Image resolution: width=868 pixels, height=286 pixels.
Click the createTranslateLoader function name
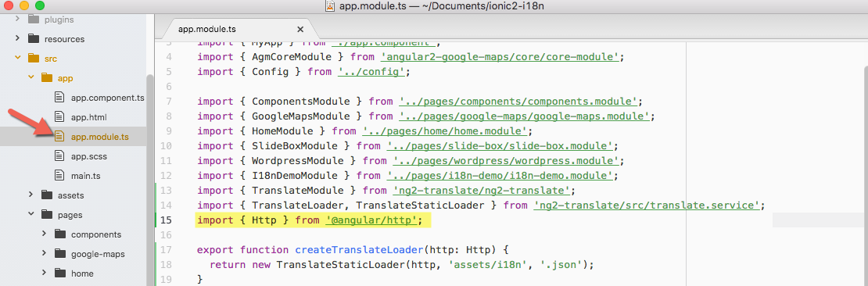[360, 249]
